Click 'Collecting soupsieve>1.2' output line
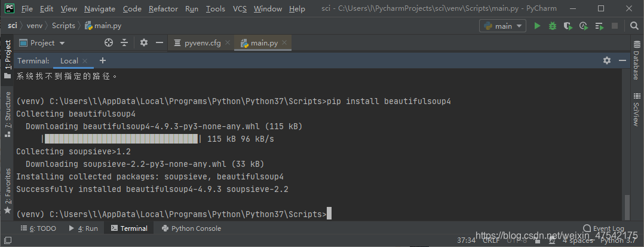Viewport: 644px width, 247px height. point(73,151)
